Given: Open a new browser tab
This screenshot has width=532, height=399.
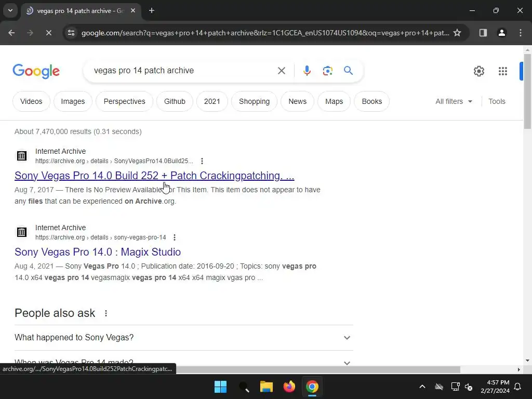Looking at the screenshot, I should tap(152, 11).
